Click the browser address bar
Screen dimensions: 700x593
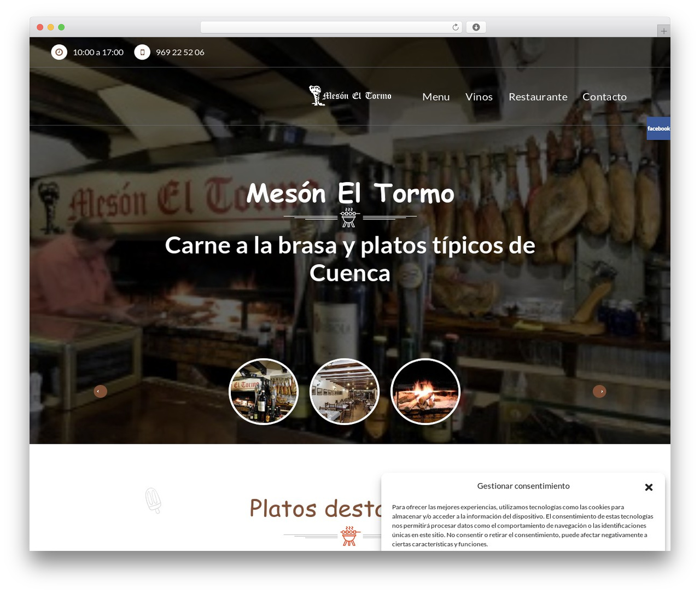[331, 27]
